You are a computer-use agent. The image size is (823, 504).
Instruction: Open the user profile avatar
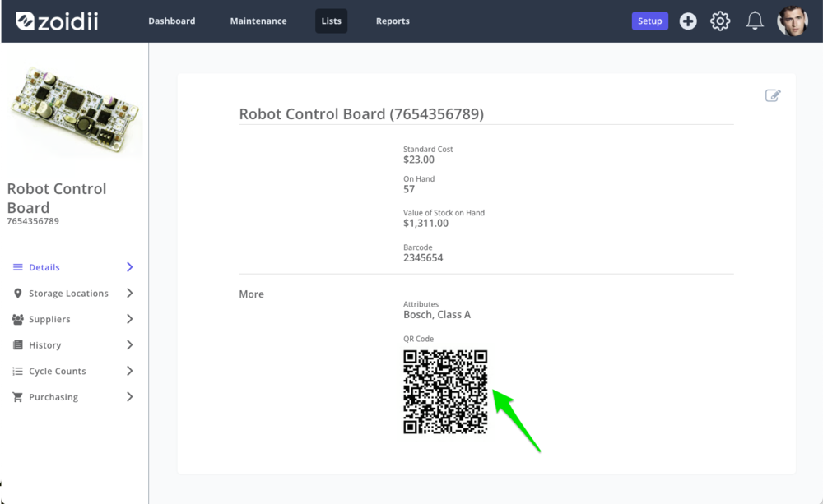(793, 21)
